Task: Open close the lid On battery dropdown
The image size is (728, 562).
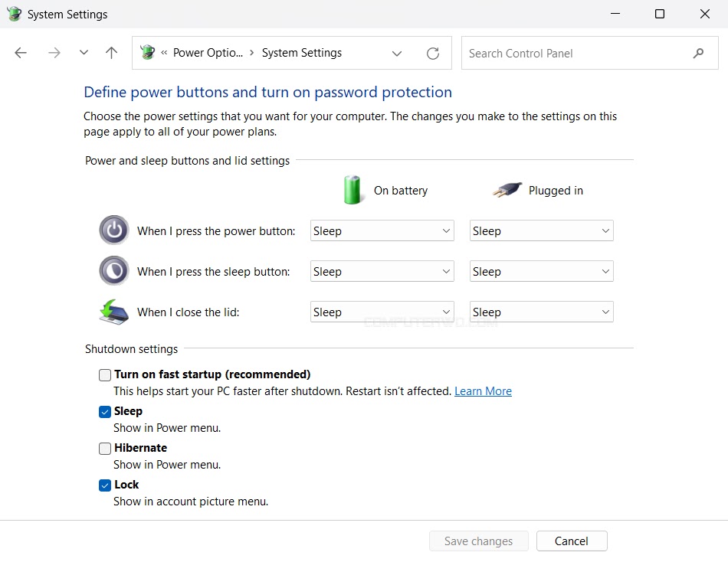Action: coord(382,312)
